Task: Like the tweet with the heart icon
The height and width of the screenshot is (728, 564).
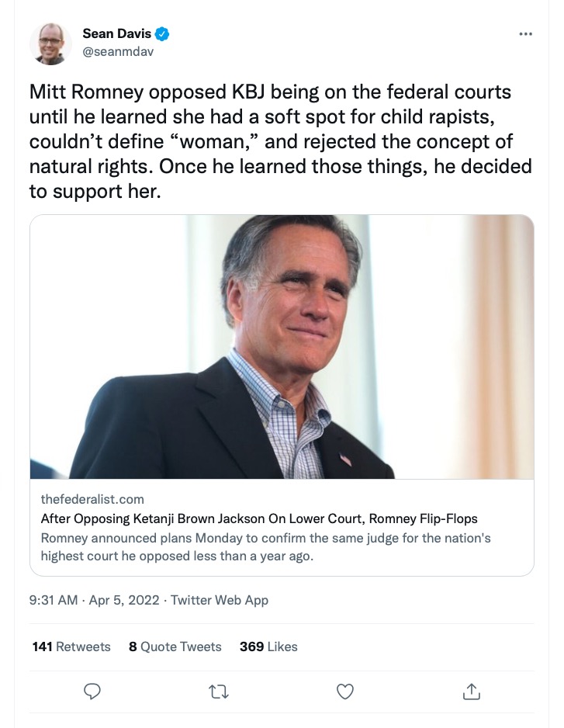Action: [345, 691]
